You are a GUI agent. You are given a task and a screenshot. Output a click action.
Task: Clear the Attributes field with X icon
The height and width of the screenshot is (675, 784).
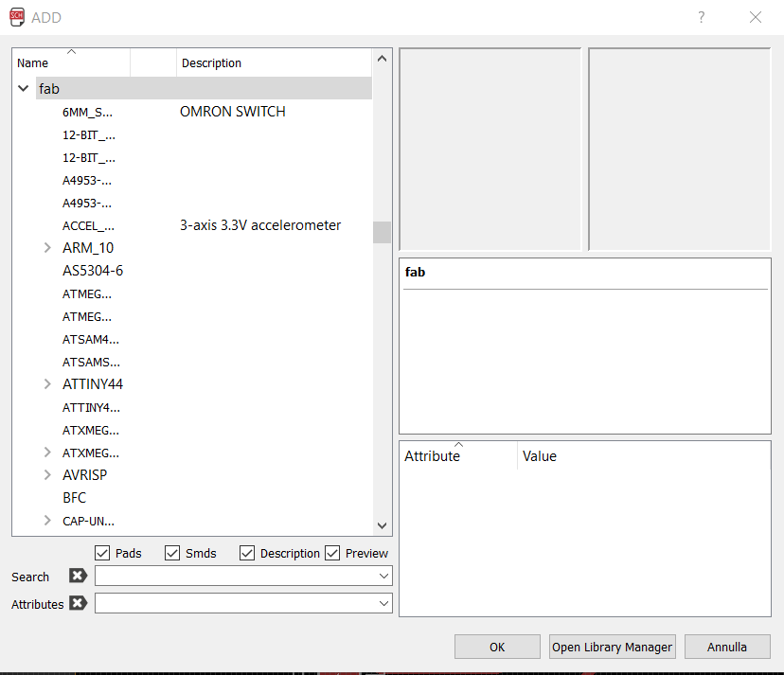tap(78, 603)
